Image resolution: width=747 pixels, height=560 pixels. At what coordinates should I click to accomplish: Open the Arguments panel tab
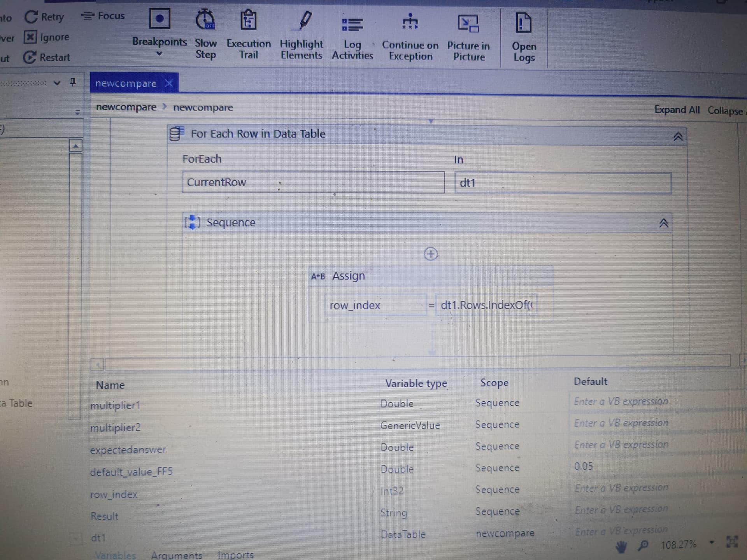coord(177,555)
